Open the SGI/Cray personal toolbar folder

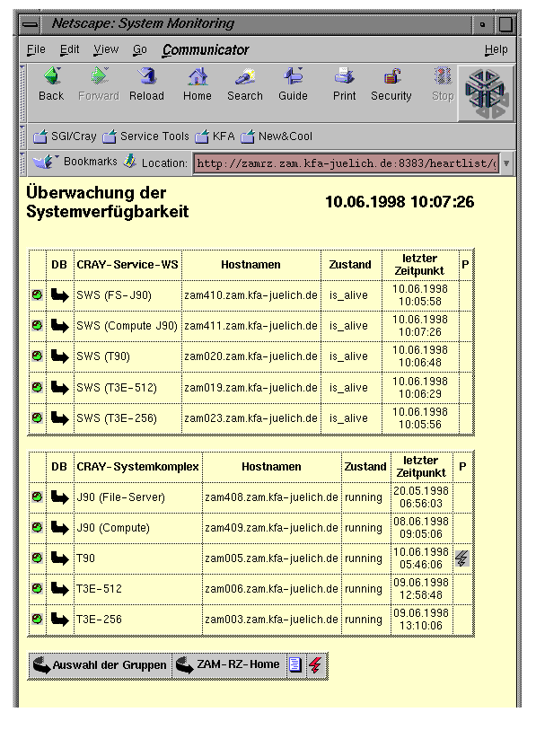pyautogui.click(x=65, y=136)
